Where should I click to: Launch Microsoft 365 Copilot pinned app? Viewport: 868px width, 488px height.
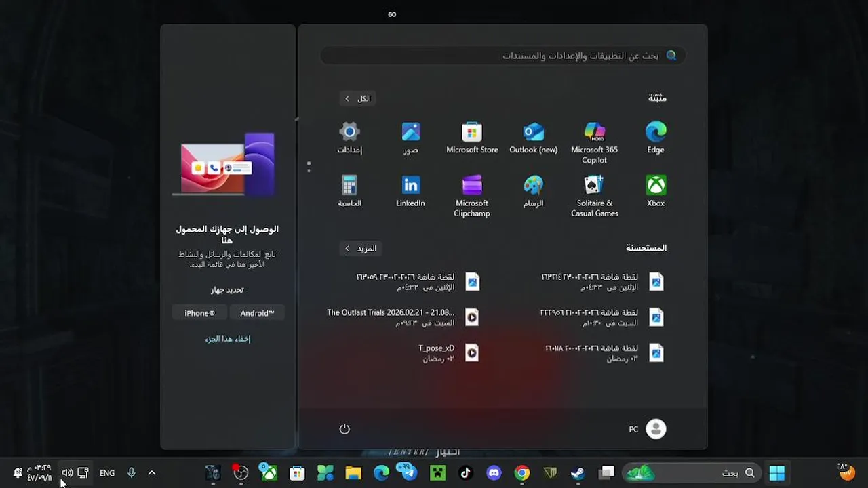[594, 143]
